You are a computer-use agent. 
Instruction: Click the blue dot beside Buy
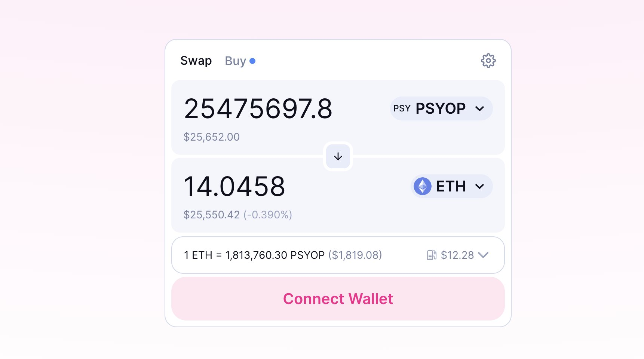tap(253, 61)
